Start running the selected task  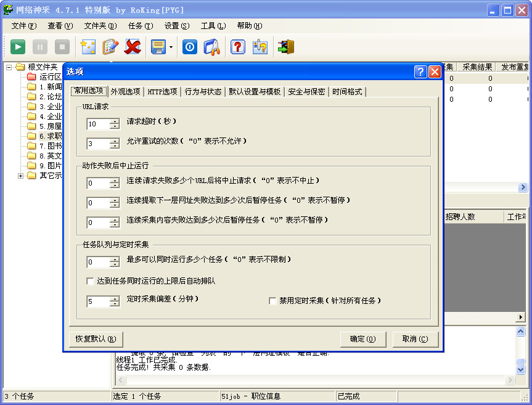pos(17,47)
